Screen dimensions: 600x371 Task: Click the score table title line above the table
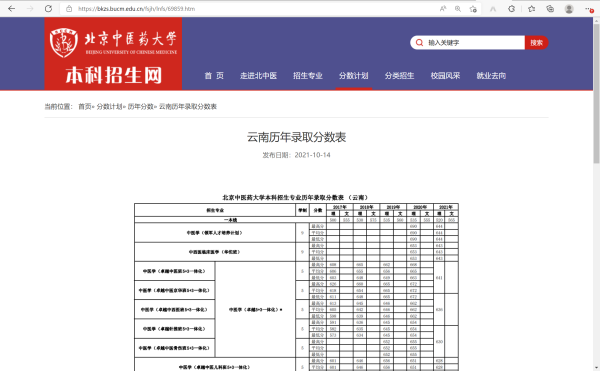[x=295, y=197]
